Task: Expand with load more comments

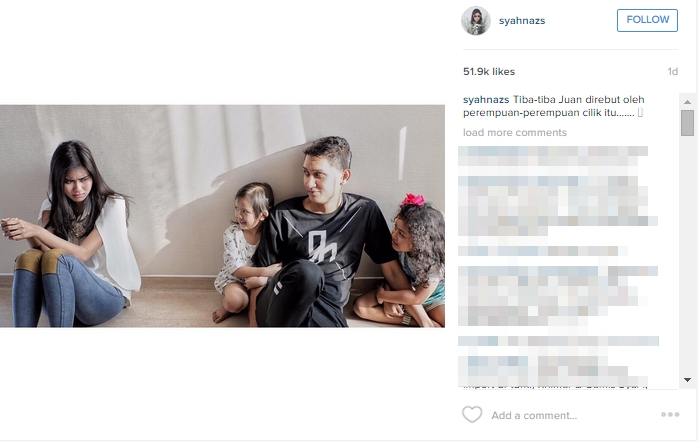Action: click(514, 132)
